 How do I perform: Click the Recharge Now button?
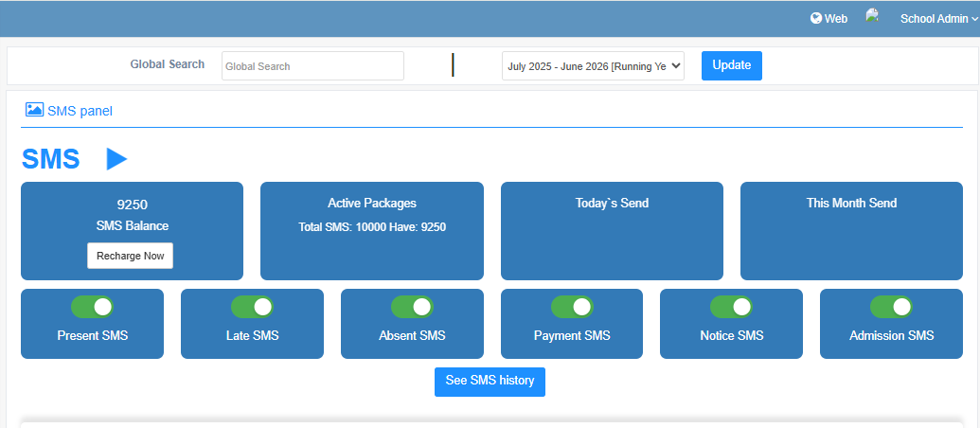point(131,256)
